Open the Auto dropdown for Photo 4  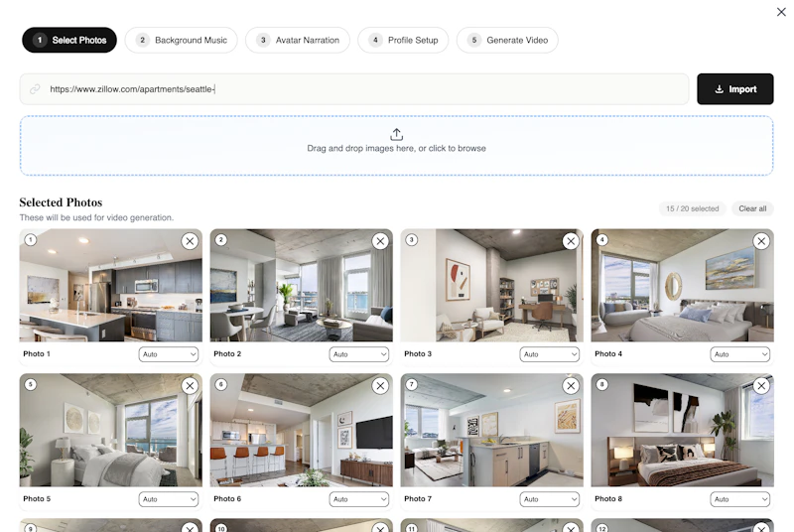[x=739, y=354]
